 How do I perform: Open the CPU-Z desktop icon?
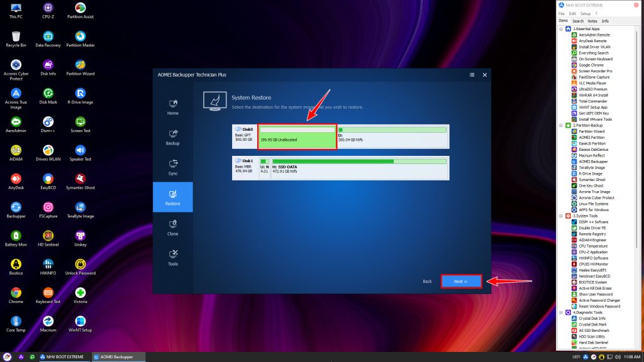pos(48,11)
